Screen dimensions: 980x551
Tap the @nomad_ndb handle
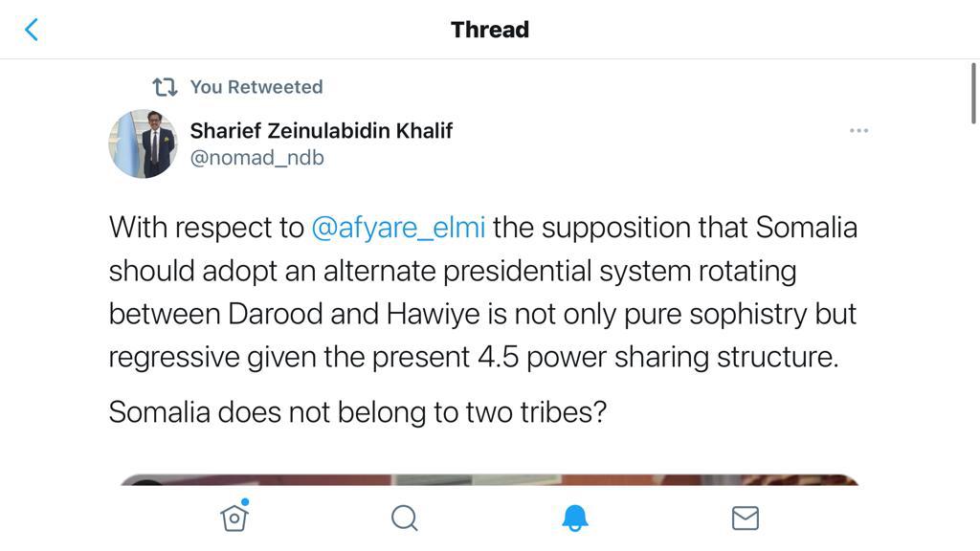[256, 158]
